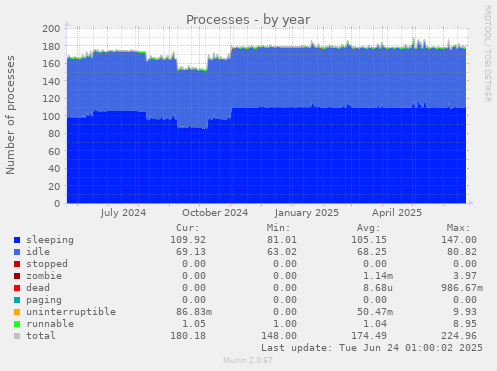Click the 200 y-axis tick label

pyautogui.click(x=51, y=29)
